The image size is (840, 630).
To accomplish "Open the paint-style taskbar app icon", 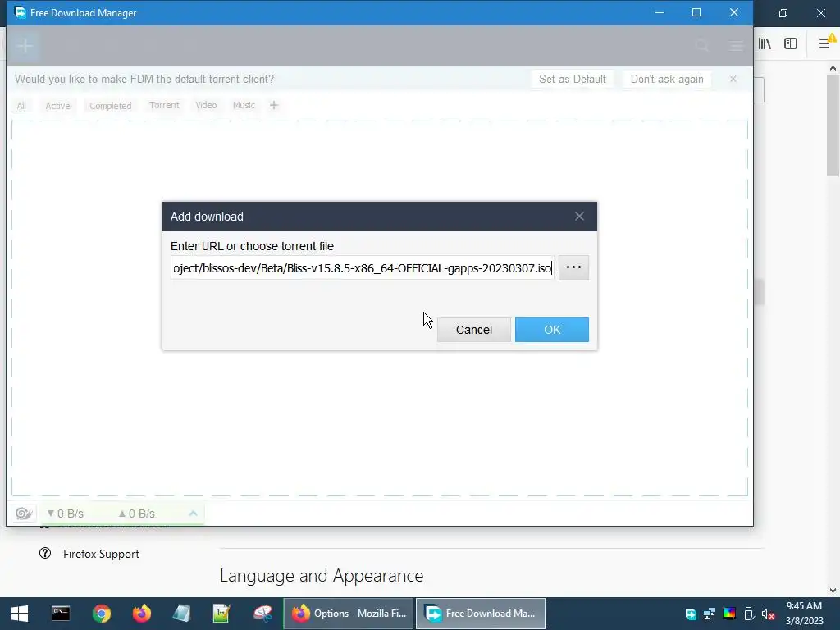I will click(262, 614).
